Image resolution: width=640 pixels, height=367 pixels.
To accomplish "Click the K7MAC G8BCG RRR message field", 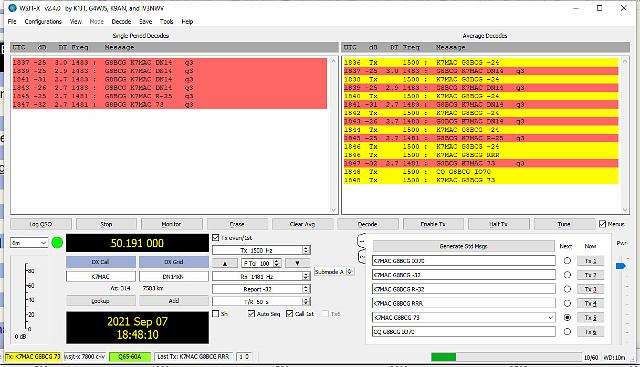I will pos(464,303).
